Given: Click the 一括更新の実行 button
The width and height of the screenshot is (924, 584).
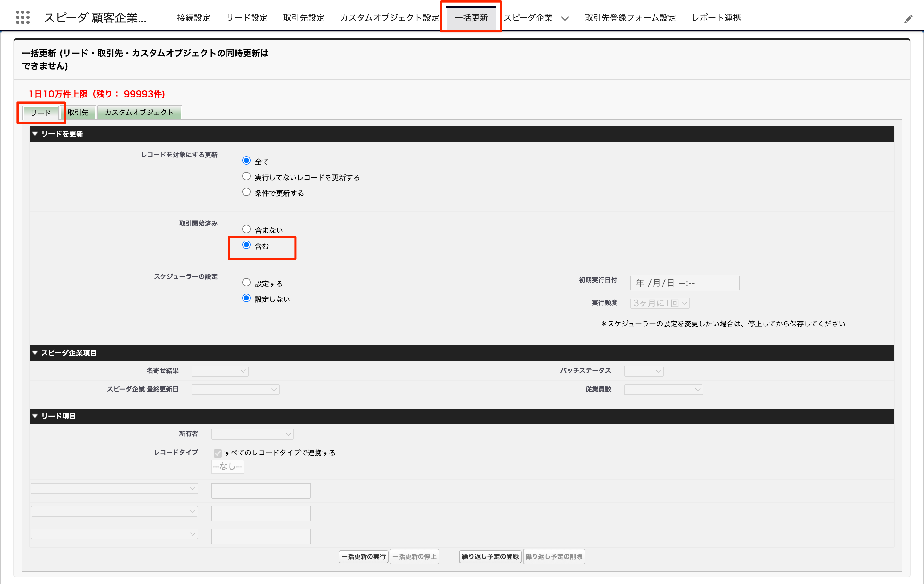Looking at the screenshot, I should (364, 556).
